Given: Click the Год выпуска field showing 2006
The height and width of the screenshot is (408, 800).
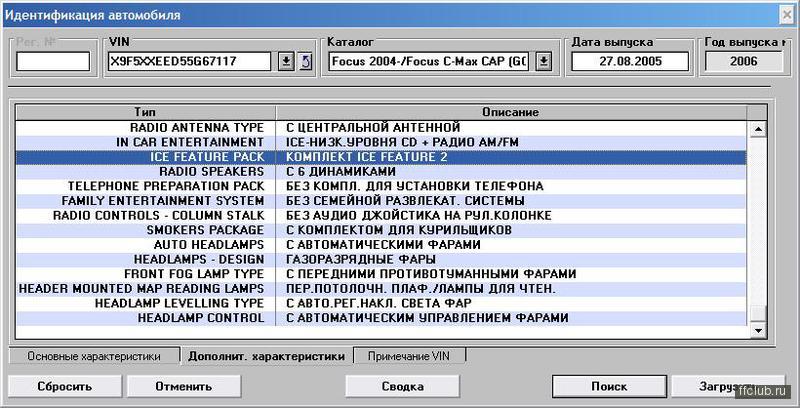Looking at the screenshot, I should pyautogui.click(x=743, y=62).
